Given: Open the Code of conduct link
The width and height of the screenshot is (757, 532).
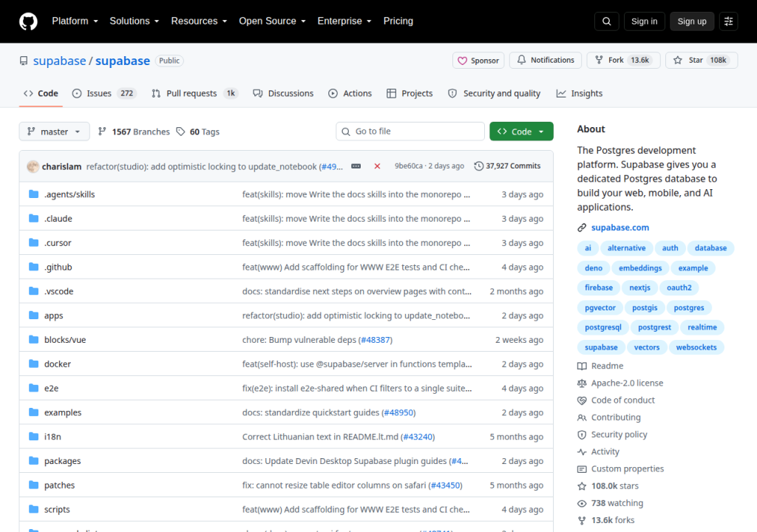Looking at the screenshot, I should (x=622, y=400).
